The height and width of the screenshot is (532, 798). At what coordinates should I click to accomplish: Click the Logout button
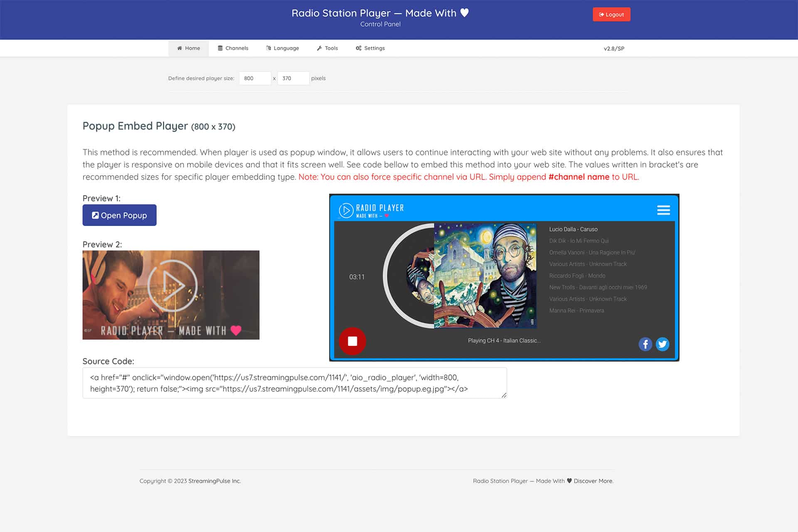coord(611,15)
